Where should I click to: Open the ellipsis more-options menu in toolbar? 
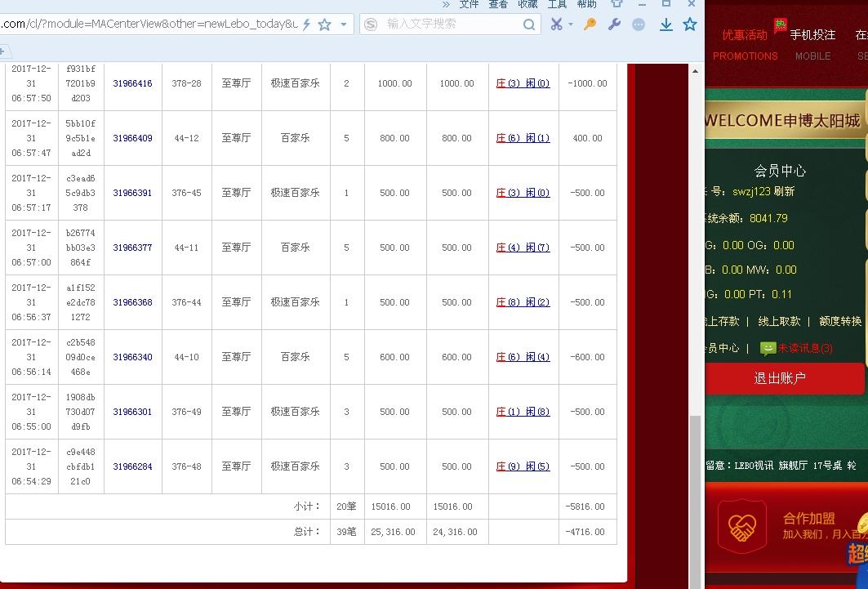(x=638, y=25)
